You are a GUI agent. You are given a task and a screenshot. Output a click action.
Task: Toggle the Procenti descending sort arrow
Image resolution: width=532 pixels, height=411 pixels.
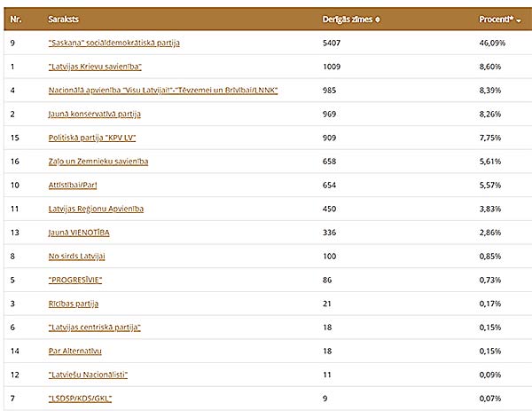pyautogui.click(x=519, y=20)
